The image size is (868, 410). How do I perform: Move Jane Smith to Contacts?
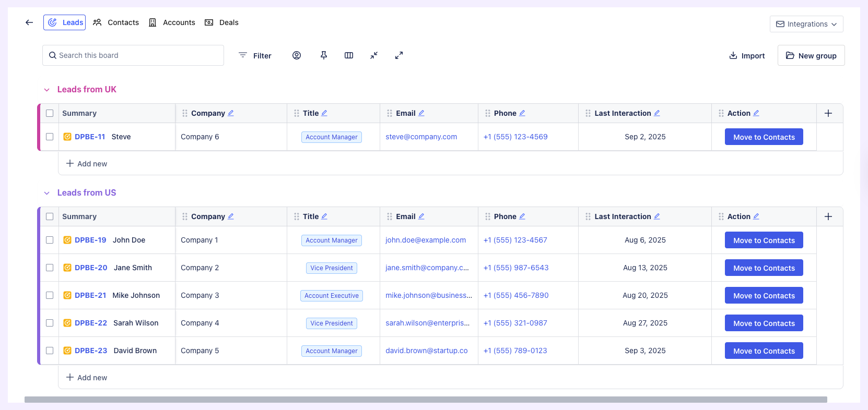click(764, 268)
